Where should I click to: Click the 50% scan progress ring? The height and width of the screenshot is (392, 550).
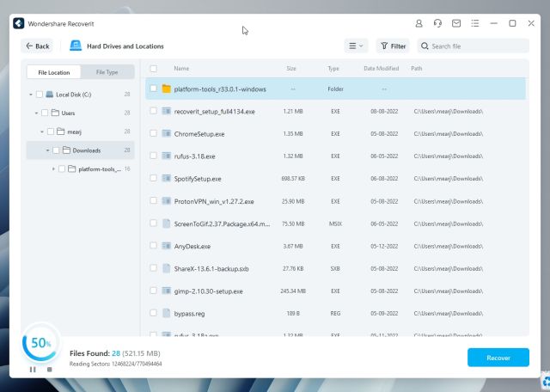(40, 343)
